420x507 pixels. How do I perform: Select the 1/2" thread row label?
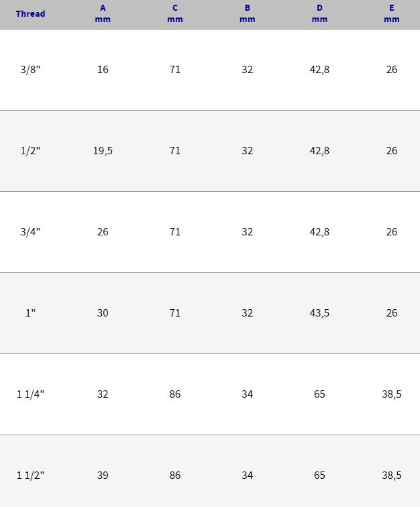coord(30,151)
